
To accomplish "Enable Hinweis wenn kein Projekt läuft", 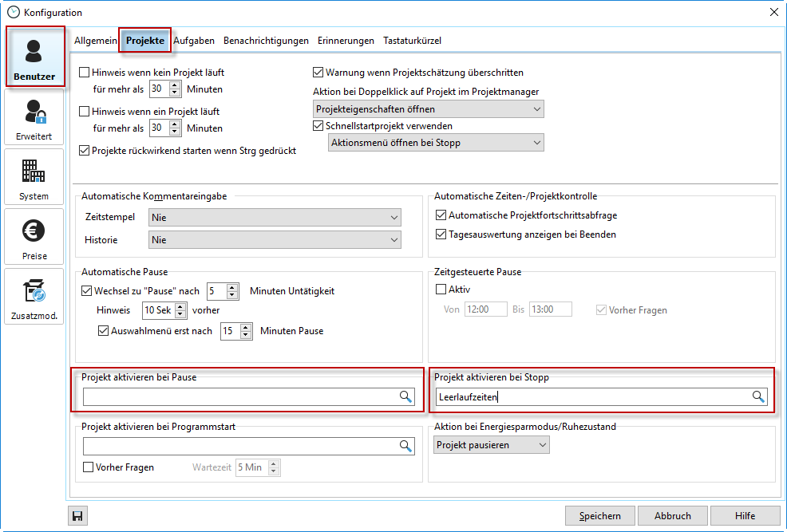I will point(85,73).
